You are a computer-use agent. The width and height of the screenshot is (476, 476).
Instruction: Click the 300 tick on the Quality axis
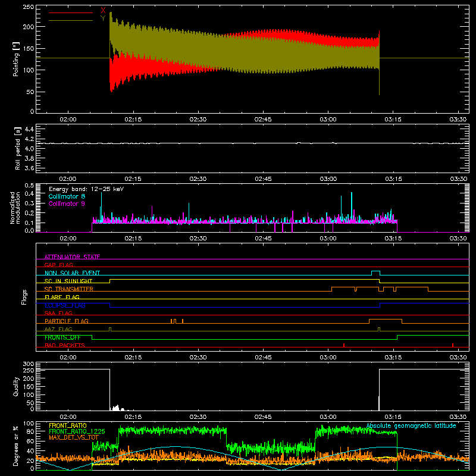pos(29,364)
